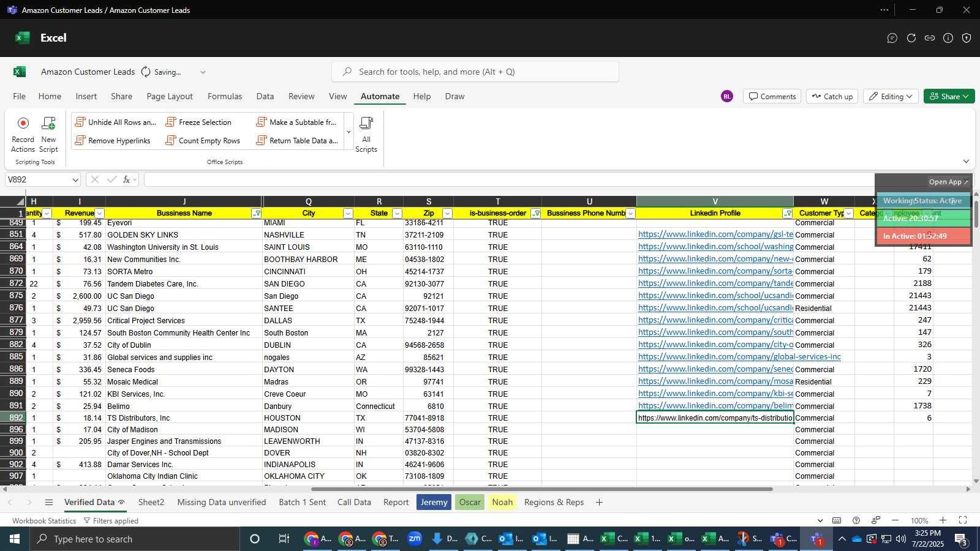Expand the Name Box dropdown
The height and width of the screenshot is (551, 980).
click(75, 180)
